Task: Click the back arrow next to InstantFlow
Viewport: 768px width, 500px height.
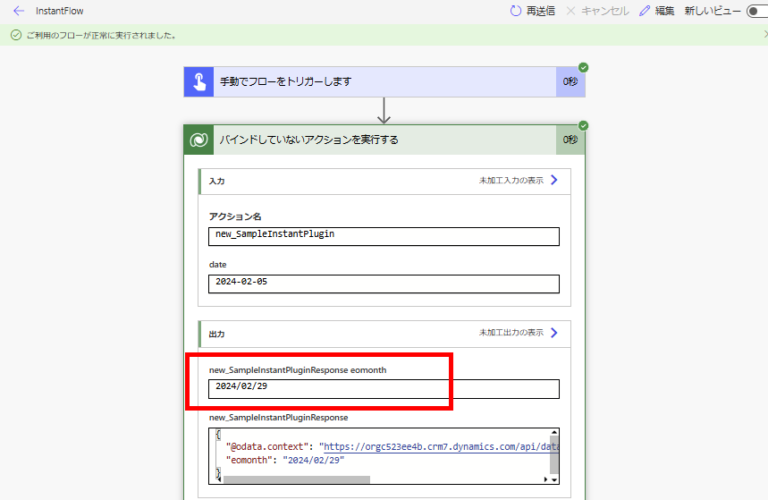Action: pyautogui.click(x=19, y=11)
